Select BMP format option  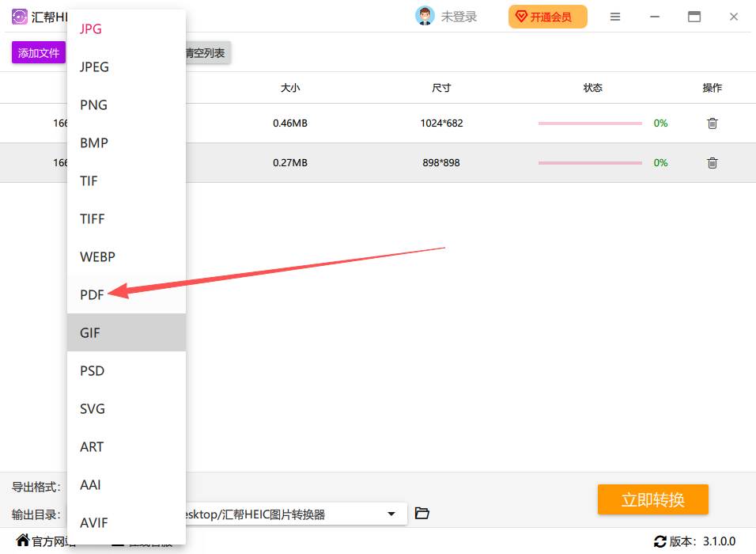[127, 142]
